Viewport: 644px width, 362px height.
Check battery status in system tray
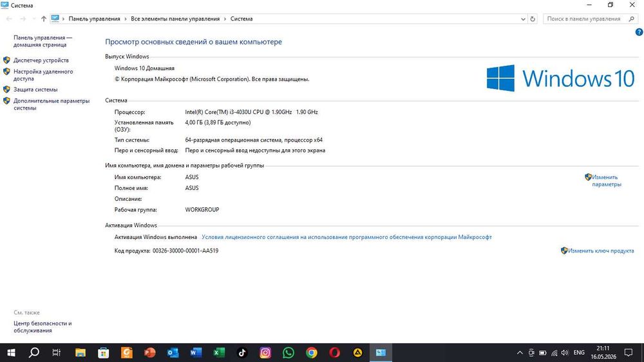coord(542,352)
